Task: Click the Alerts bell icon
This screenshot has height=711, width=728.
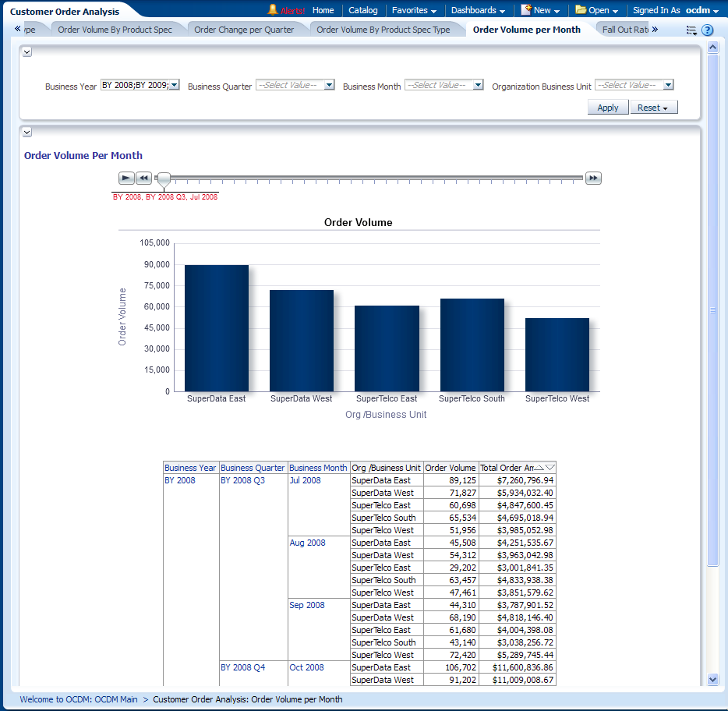Action: [273, 10]
